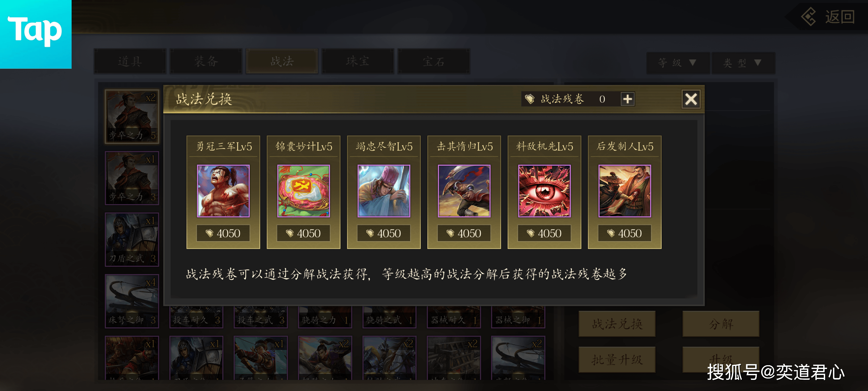The height and width of the screenshot is (391, 868).
Task: Add more 战法残卷 with plus icon
Action: pos(627,99)
